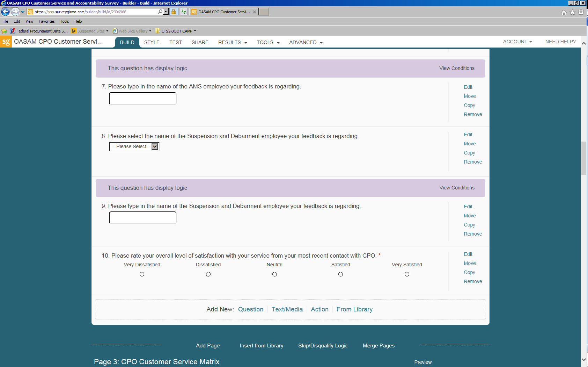Screen dimensions: 588x367
Task: Close the OASAM CPO browser tab
Action: [x=255, y=12]
